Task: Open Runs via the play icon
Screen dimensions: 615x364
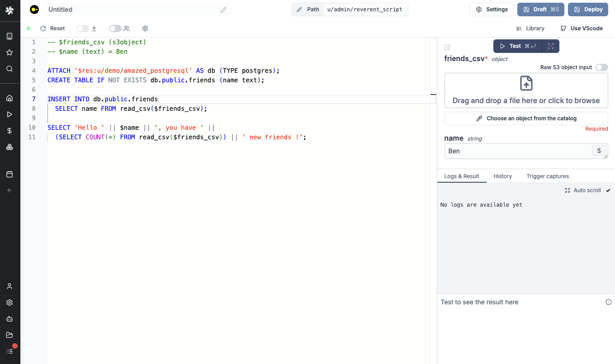Action: tap(9, 114)
